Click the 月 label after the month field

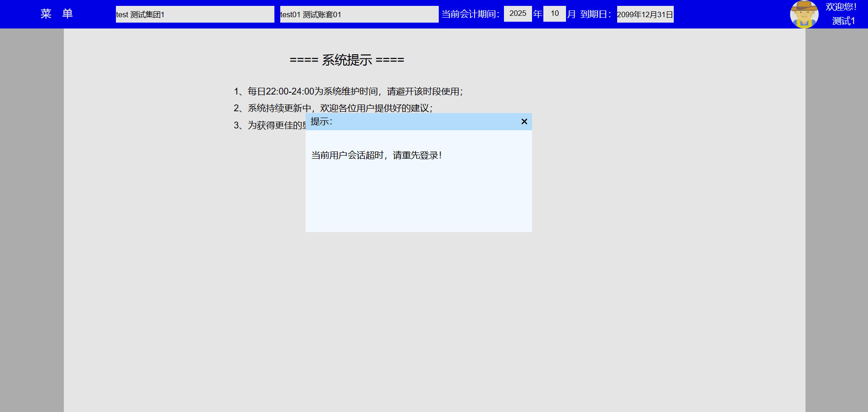571,14
